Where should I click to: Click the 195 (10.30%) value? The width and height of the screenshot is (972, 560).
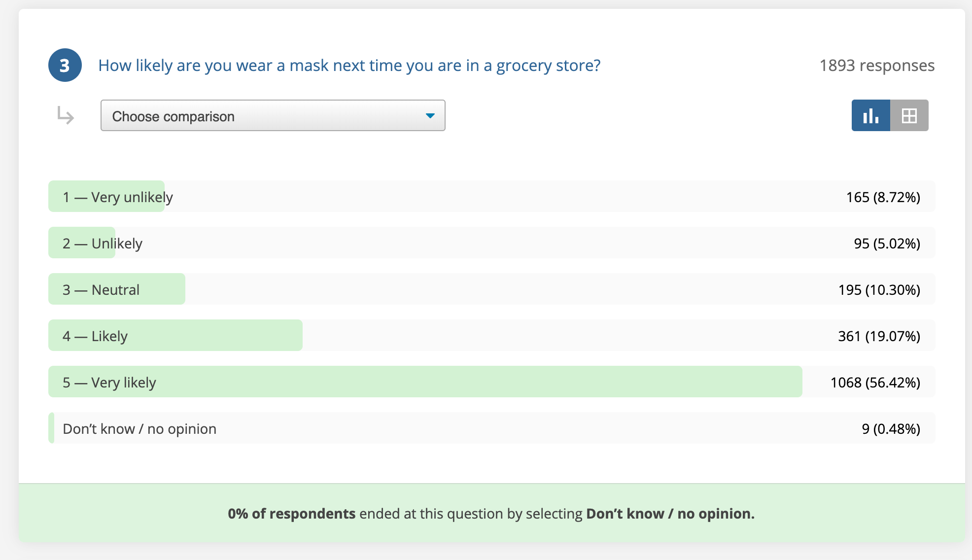click(879, 290)
